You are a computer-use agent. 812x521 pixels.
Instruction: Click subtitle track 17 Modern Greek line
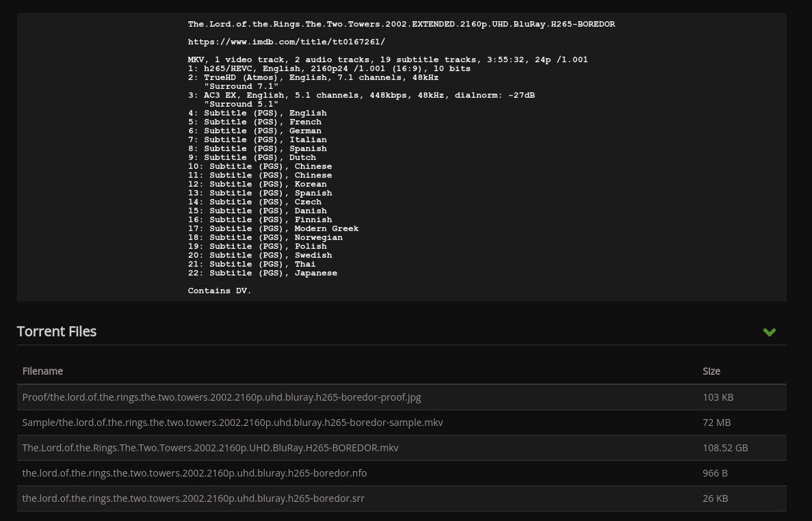pos(274,228)
